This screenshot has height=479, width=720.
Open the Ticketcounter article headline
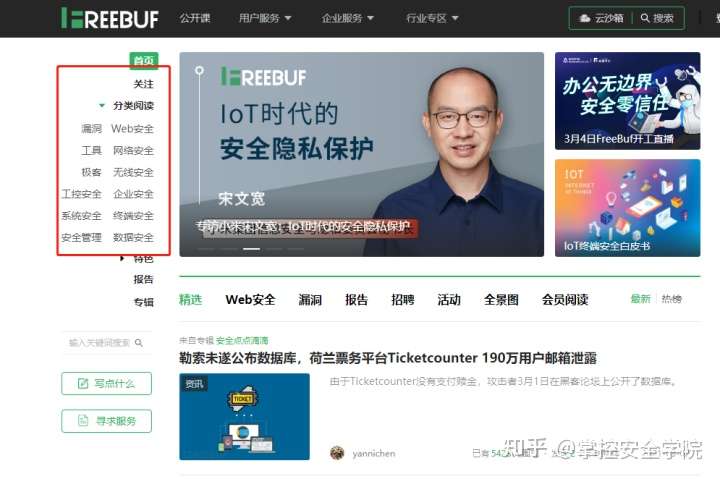point(388,358)
